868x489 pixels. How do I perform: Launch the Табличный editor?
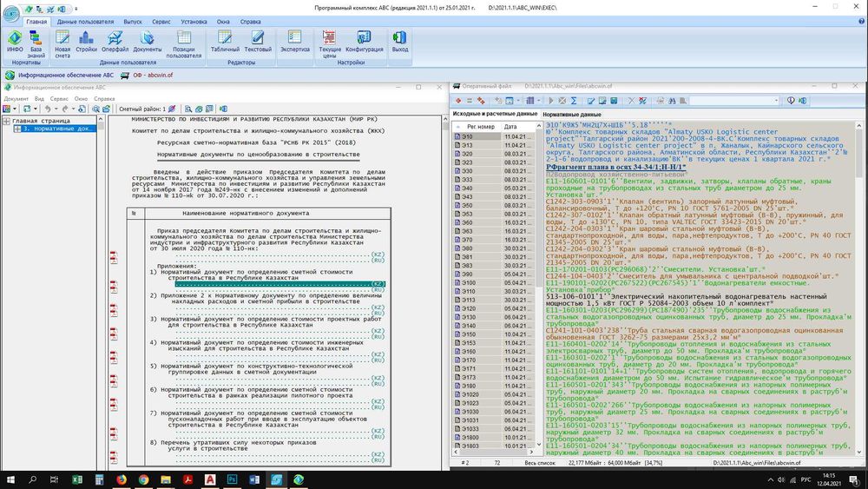click(x=225, y=40)
